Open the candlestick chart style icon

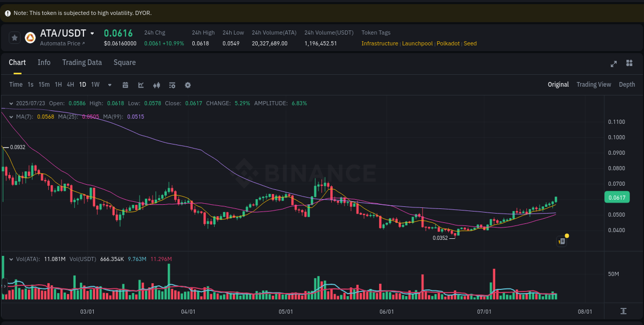[x=157, y=85]
